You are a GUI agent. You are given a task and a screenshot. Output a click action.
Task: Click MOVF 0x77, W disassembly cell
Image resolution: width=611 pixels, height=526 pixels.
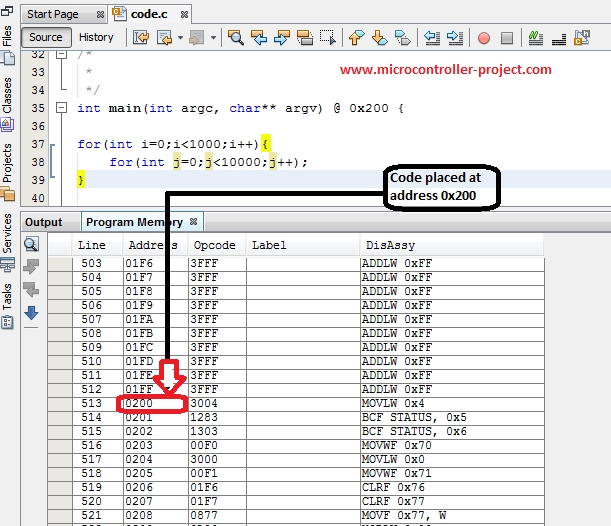[x=452, y=515]
